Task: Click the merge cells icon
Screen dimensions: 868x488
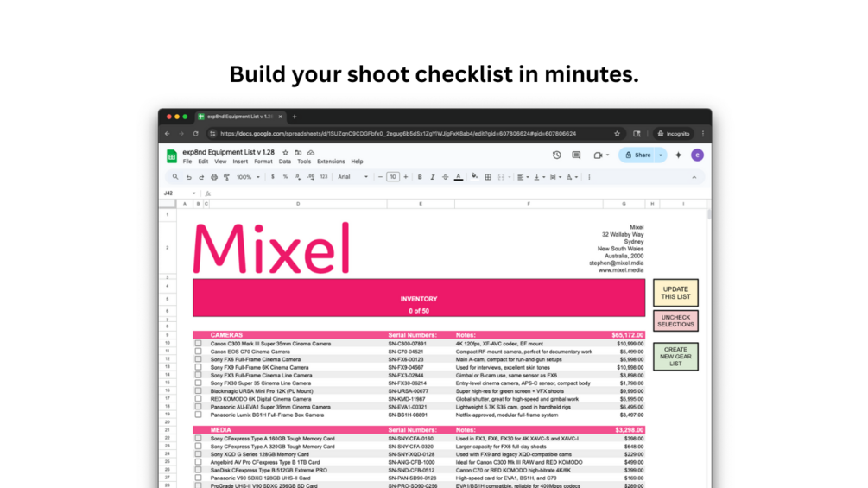Action: [501, 177]
